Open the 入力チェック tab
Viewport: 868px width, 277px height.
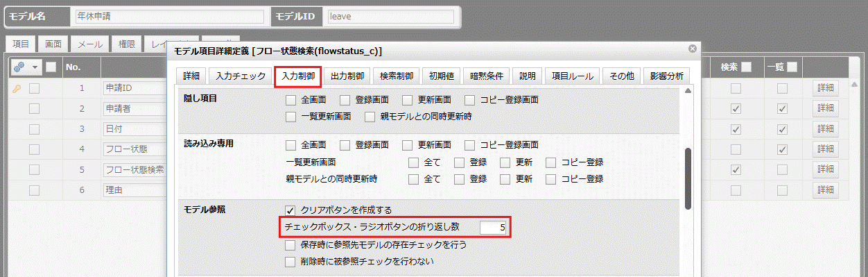(x=240, y=76)
